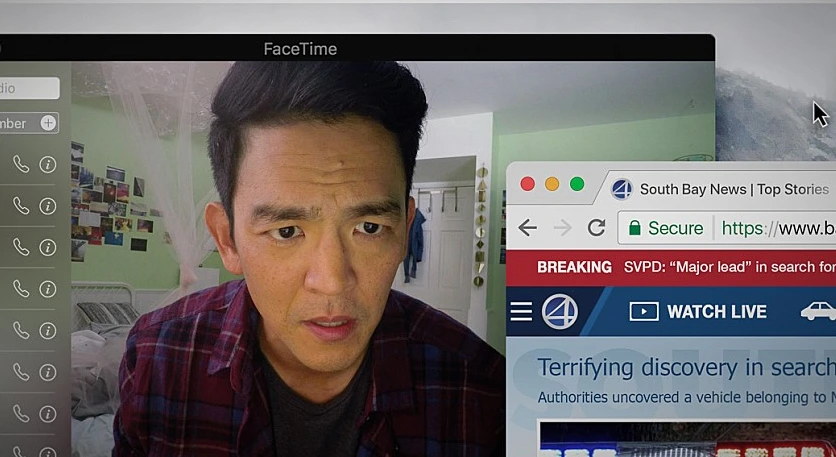Open info for second FaceTime contact row
This screenshot has height=457, width=836.
[x=47, y=206]
